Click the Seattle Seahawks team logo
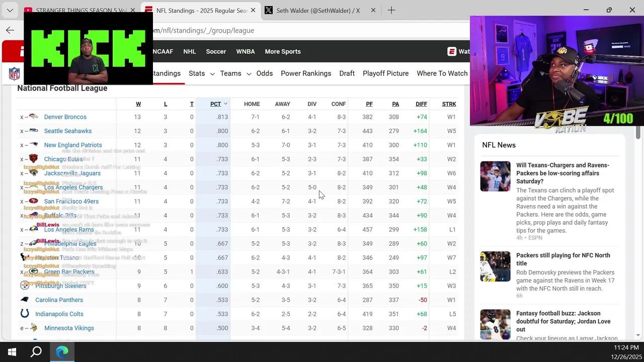644x362 pixels. click(33, 131)
